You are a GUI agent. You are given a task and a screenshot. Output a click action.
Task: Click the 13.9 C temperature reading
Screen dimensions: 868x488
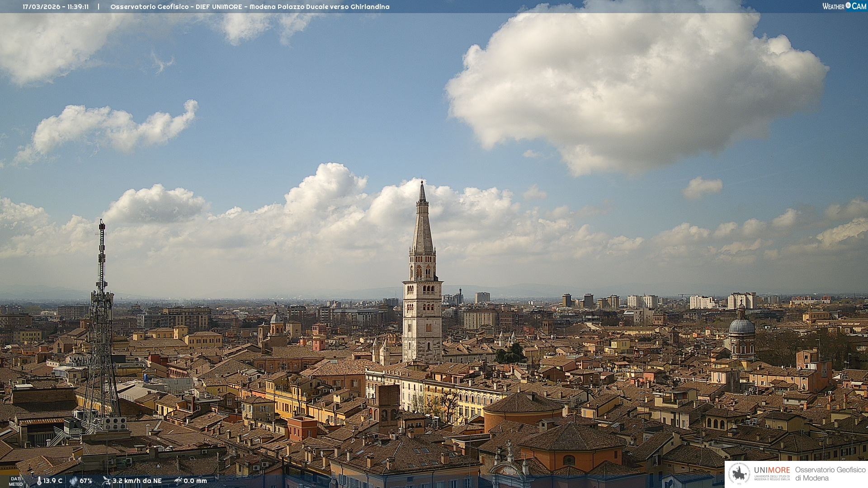pos(53,481)
